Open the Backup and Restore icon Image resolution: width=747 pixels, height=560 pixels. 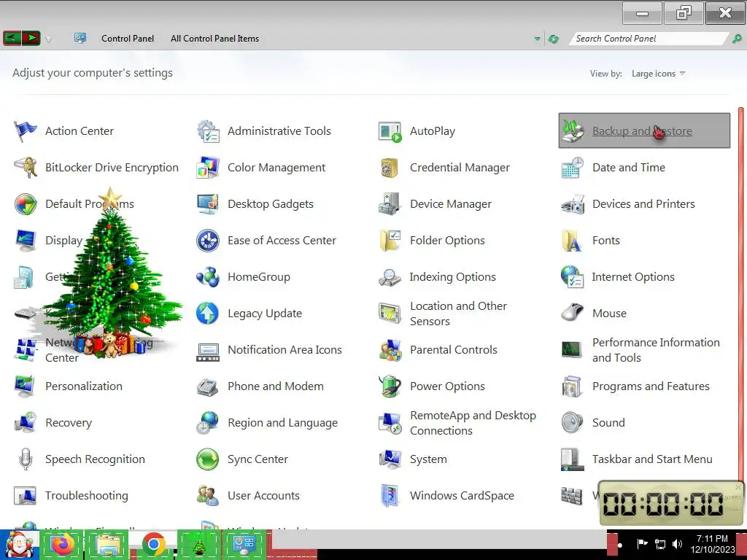coord(572,131)
